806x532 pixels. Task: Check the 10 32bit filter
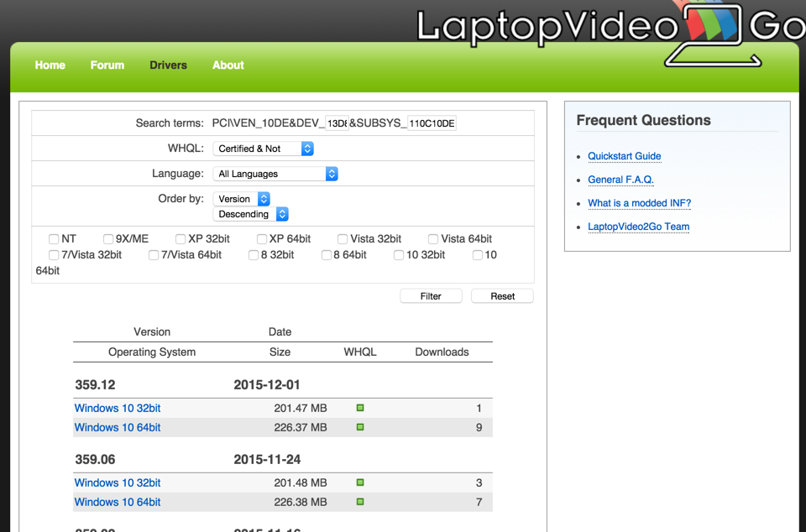398,255
